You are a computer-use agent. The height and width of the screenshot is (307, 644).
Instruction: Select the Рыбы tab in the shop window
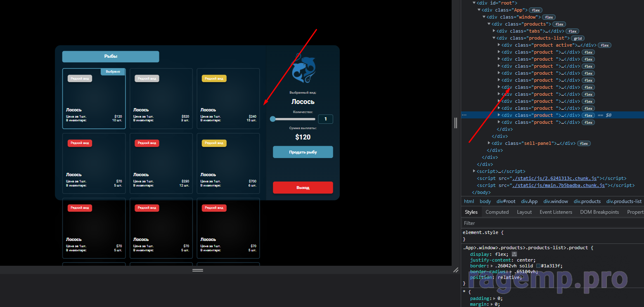coord(111,57)
